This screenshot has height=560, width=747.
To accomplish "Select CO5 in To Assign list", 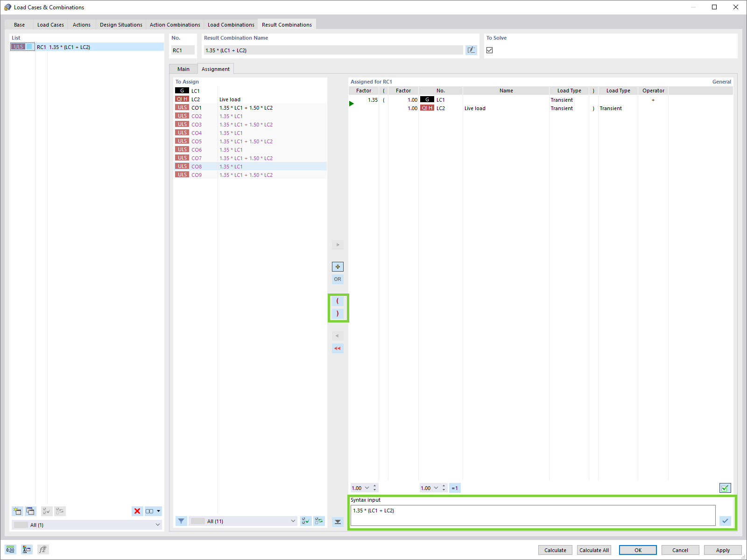I will (250, 141).
